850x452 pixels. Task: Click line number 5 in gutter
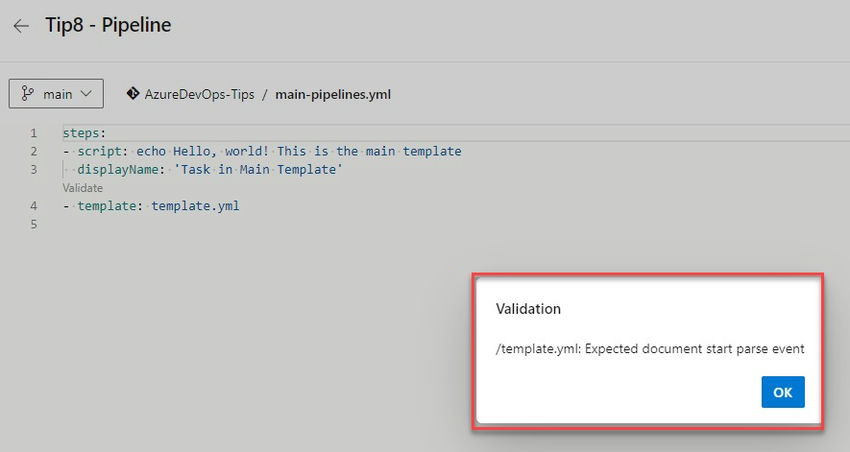(x=34, y=224)
